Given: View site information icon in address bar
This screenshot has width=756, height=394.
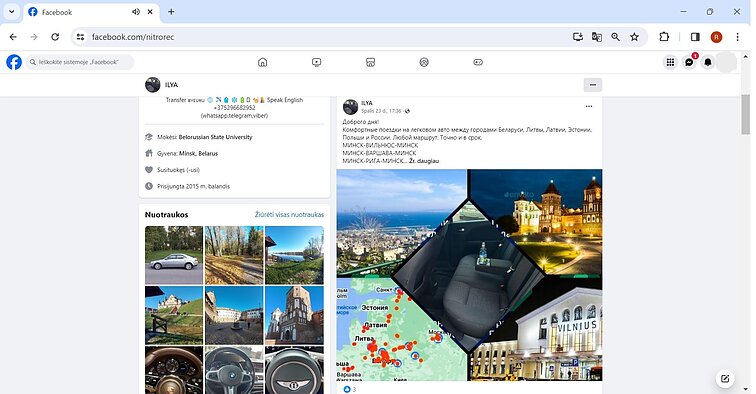Looking at the screenshot, I should [x=81, y=37].
